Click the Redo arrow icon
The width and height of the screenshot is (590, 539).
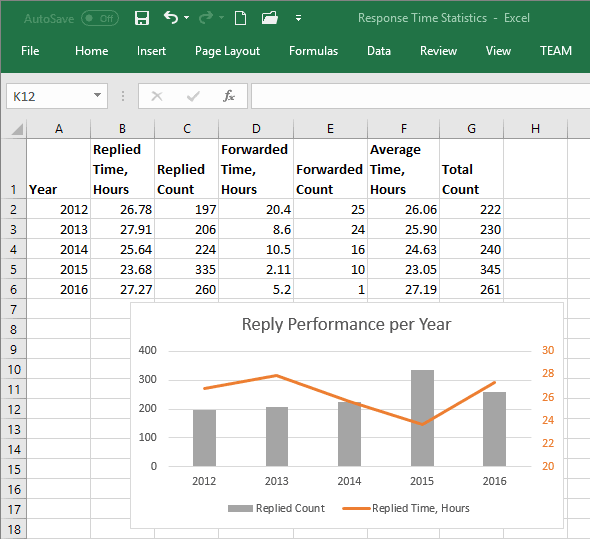pyautogui.click(x=205, y=17)
